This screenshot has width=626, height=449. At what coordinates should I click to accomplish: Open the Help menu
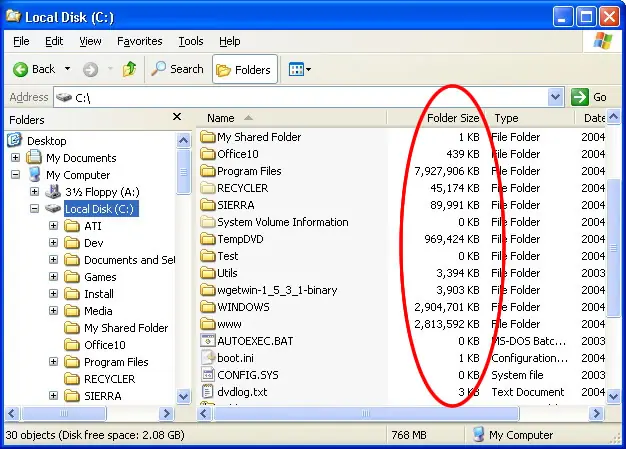coord(230,41)
